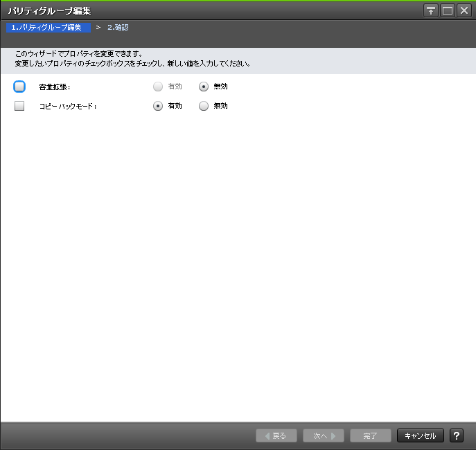Close the パリティグループ編集 window
The image size is (476, 450).
[x=464, y=11]
